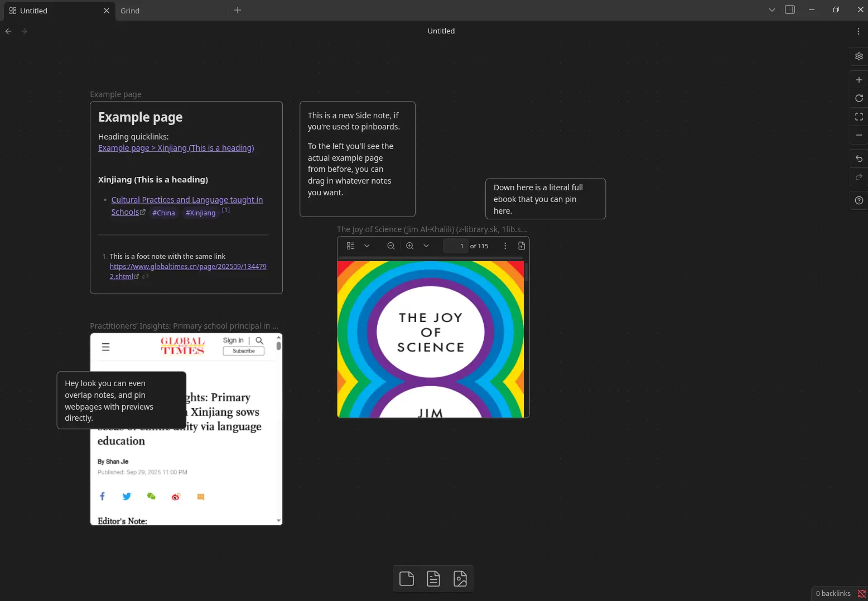Click the Untitled title in header
The height and width of the screenshot is (601, 868).
pyautogui.click(x=441, y=31)
